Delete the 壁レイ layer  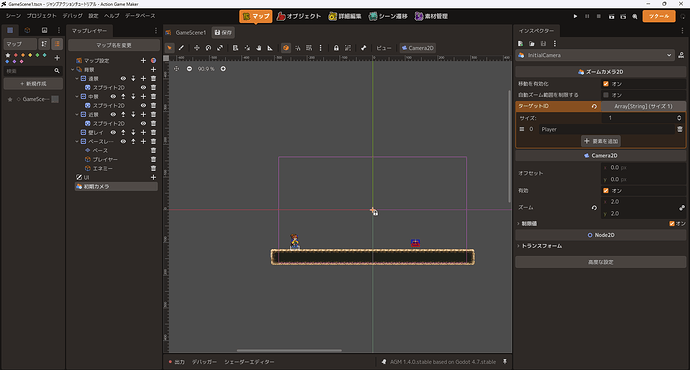pyautogui.click(x=153, y=132)
